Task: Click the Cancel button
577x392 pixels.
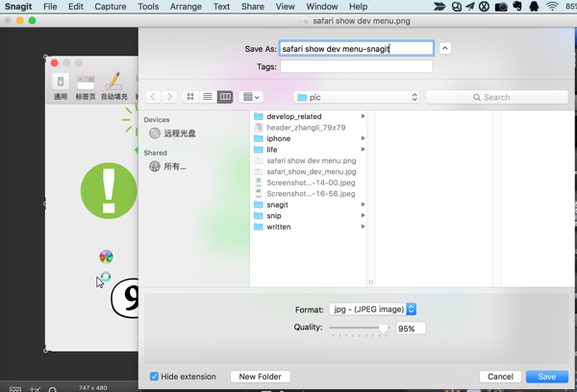Action: pyautogui.click(x=500, y=377)
